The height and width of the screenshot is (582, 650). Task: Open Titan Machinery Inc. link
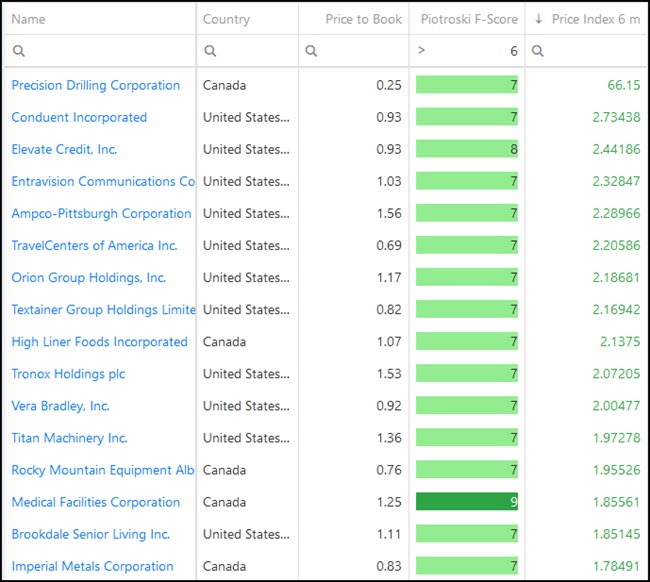pyautogui.click(x=69, y=438)
